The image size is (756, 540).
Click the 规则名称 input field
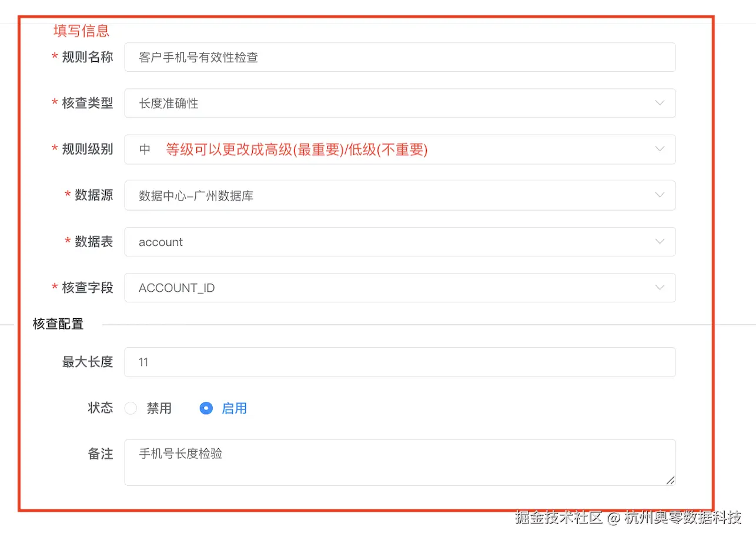tap(400, 57)
